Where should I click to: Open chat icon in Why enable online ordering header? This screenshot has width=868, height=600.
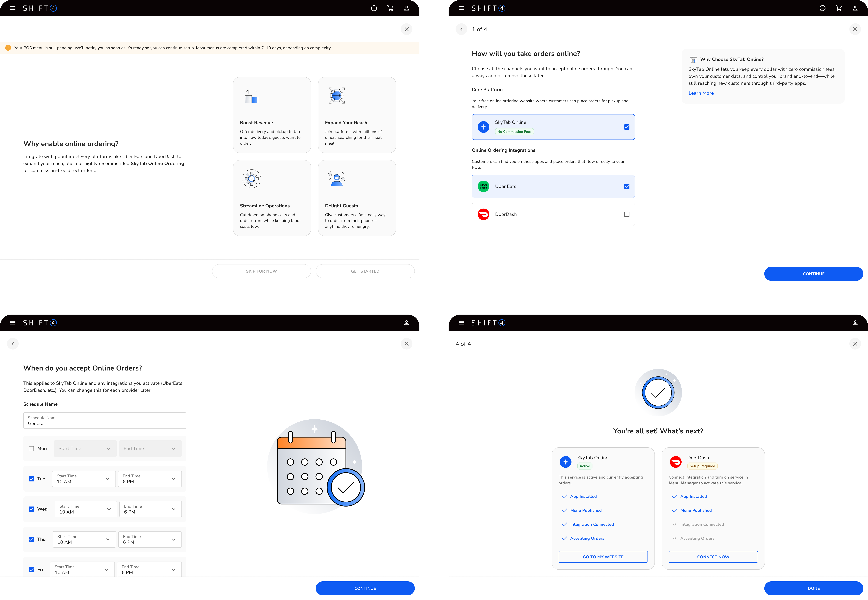[x=374, y=8]
